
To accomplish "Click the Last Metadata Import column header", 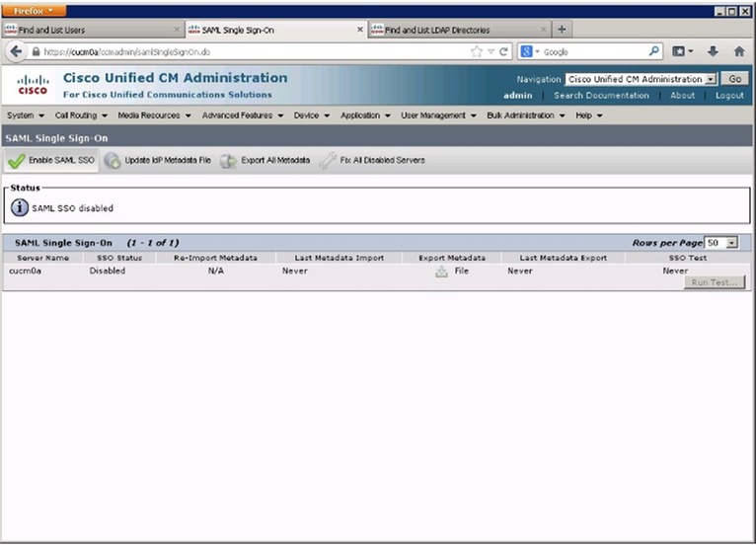I will pyautogui.click(x=340, y=258).
